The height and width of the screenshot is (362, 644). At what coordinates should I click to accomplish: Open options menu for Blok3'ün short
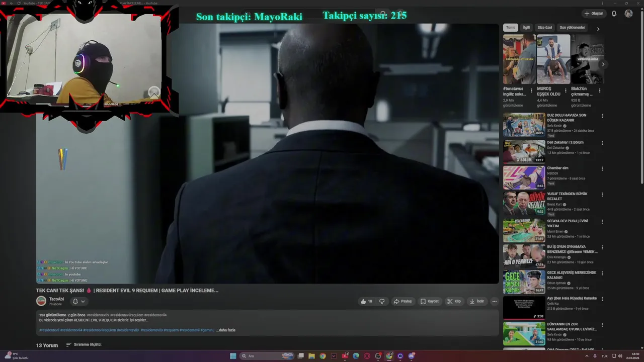(599, 91)
